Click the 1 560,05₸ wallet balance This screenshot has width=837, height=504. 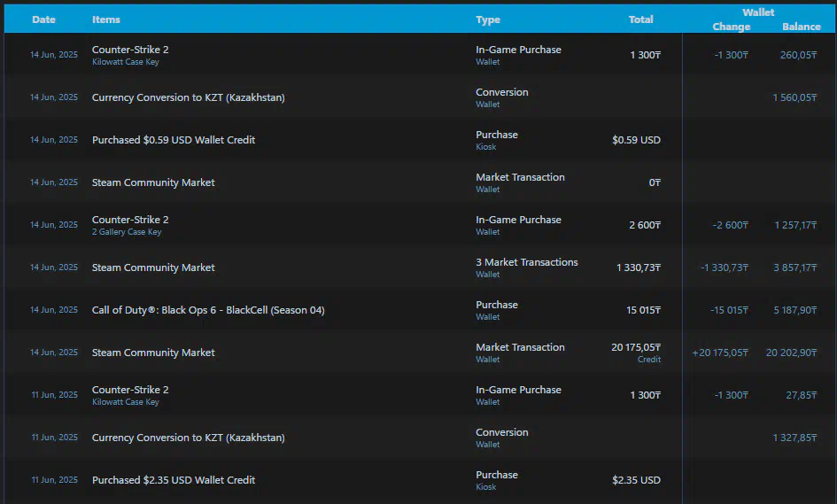click(794, 97)
